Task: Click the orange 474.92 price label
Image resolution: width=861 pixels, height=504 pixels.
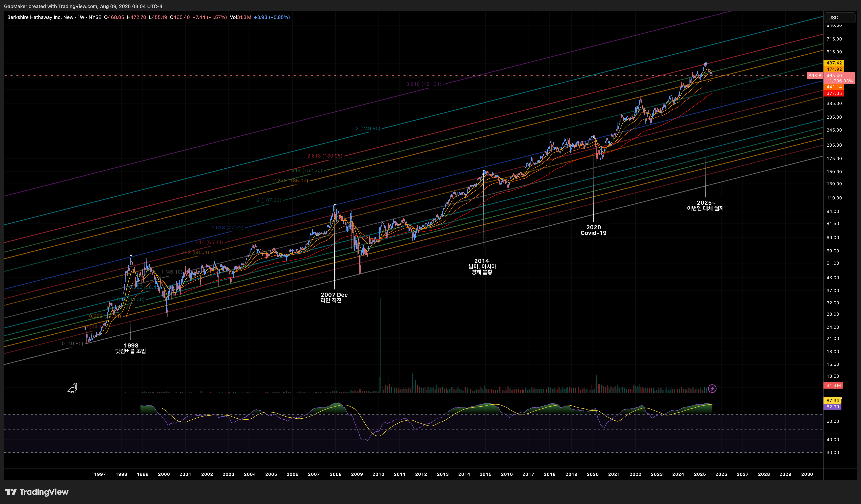Action: coord(834,69)
